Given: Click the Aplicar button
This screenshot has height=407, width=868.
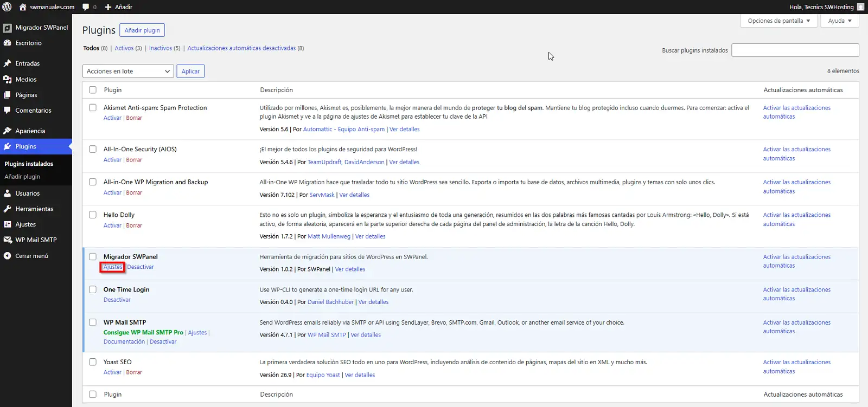Looking at the screenshot, I should (190, 71).
